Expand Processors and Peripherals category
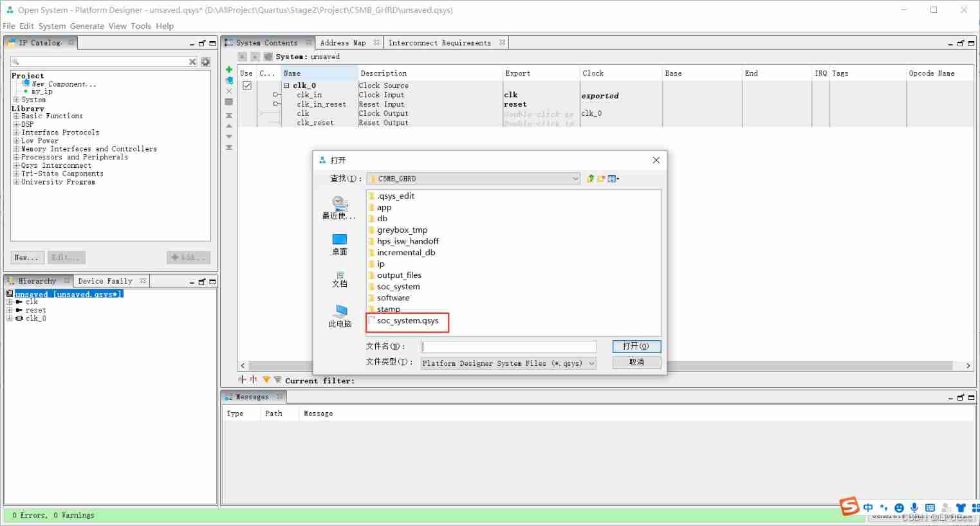The height and width of the screenshot is (526, 980). coord(16,158)
